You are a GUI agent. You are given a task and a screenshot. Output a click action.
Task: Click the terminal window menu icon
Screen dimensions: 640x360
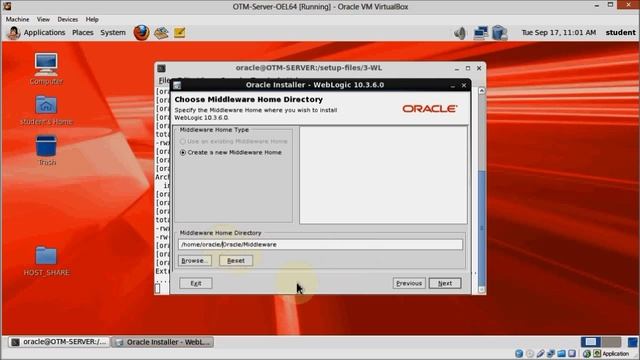pos(161,68)
